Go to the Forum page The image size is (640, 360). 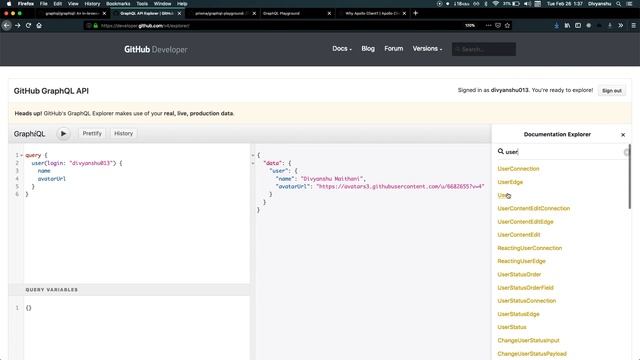(x=393, y=49)
